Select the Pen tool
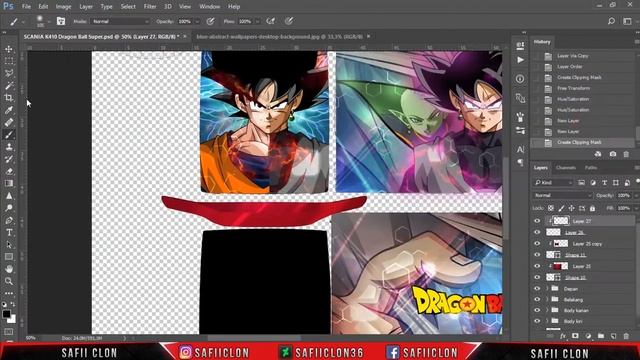640x360 pixels. click(9, 220)
